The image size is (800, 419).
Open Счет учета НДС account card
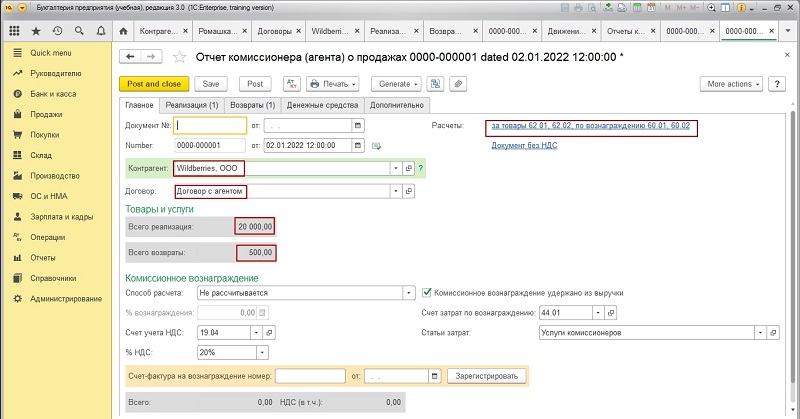(269, 333)
